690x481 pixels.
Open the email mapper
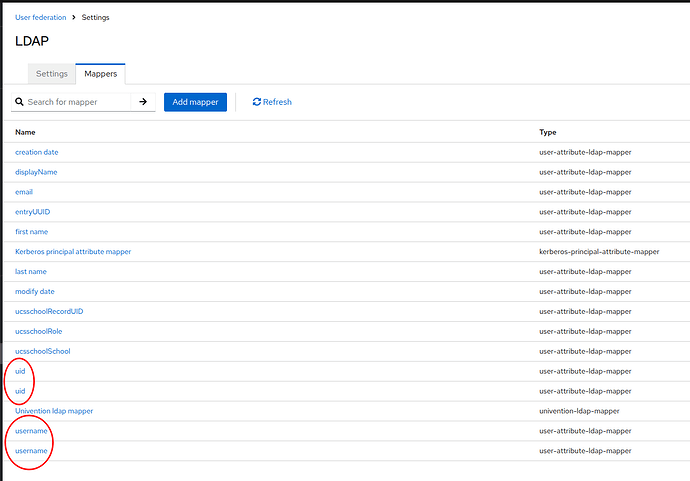[24, 191]
